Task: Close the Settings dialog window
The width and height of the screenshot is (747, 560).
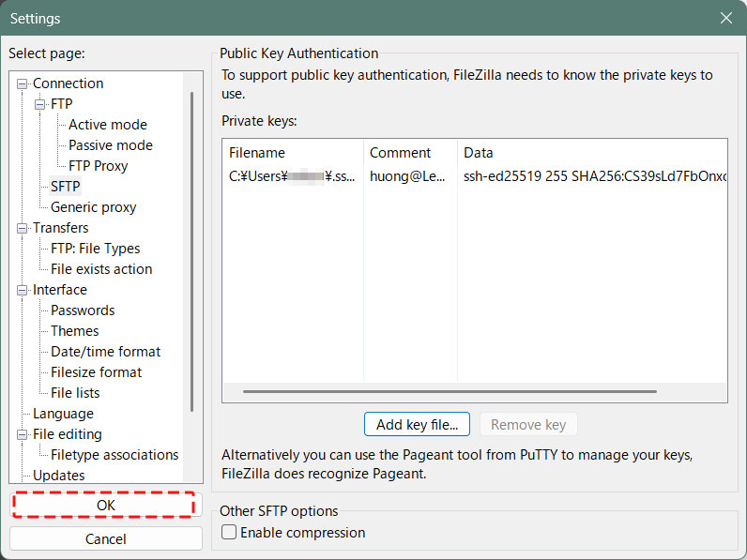Action: [725, 18]
